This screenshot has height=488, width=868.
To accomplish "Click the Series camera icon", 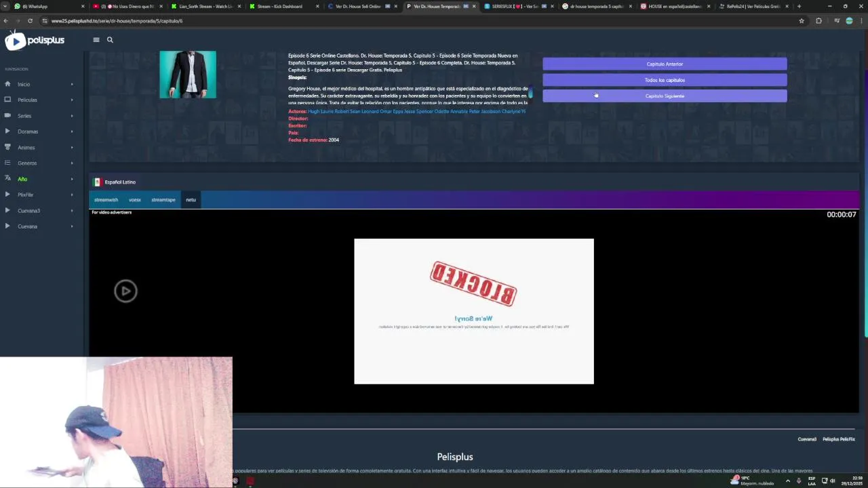I will click(x=7, y=116).
